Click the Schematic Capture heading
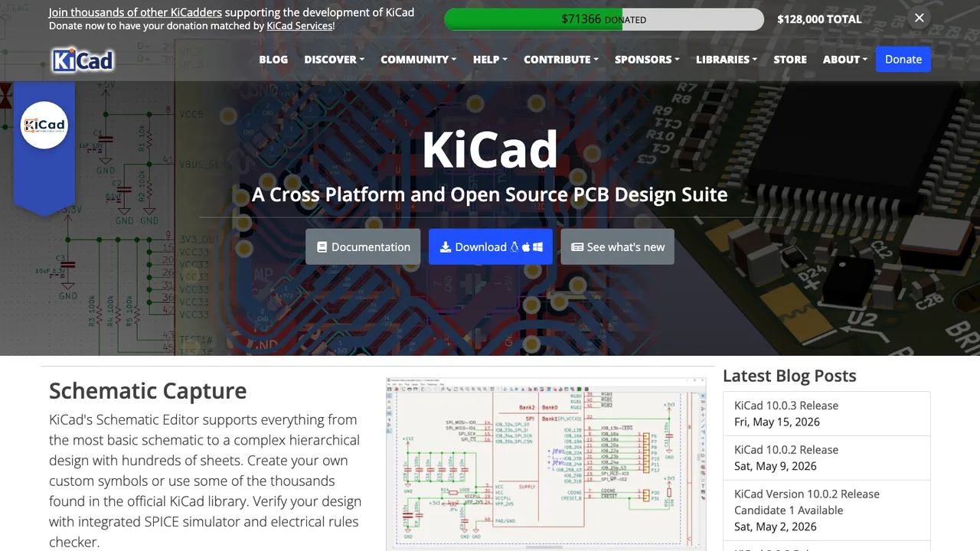The width and height of the screenshot is (980, 551). pyautogui.click(x=148, y=390)
